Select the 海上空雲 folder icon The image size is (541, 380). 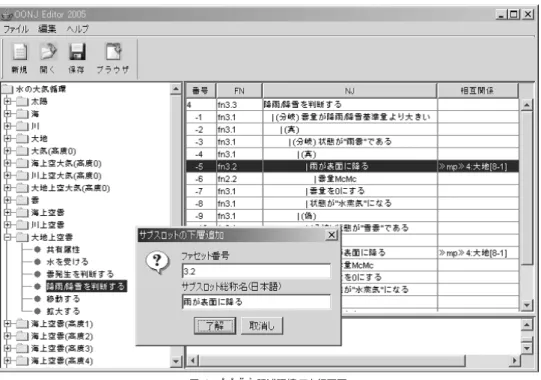pyautogui.click(x=22, y=213)
